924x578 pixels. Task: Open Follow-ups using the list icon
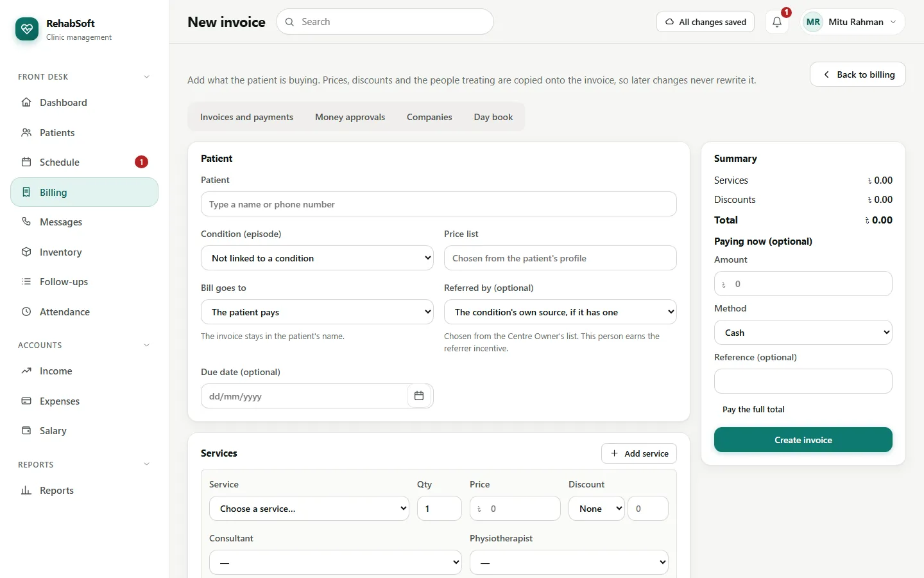click(26, 281)
